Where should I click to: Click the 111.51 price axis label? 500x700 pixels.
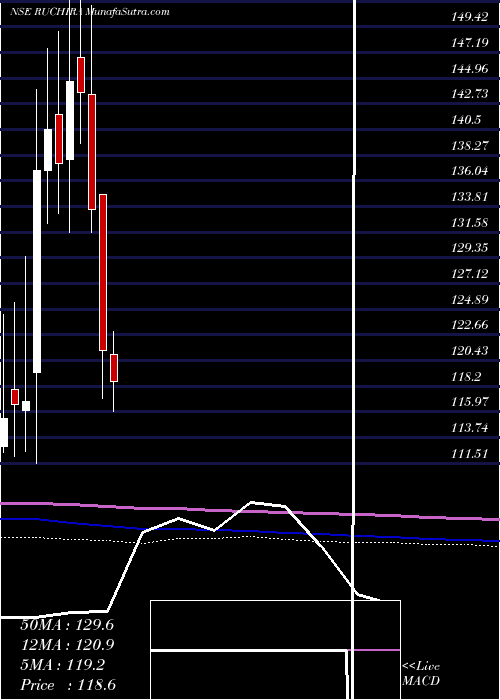(x=470, y=454)
